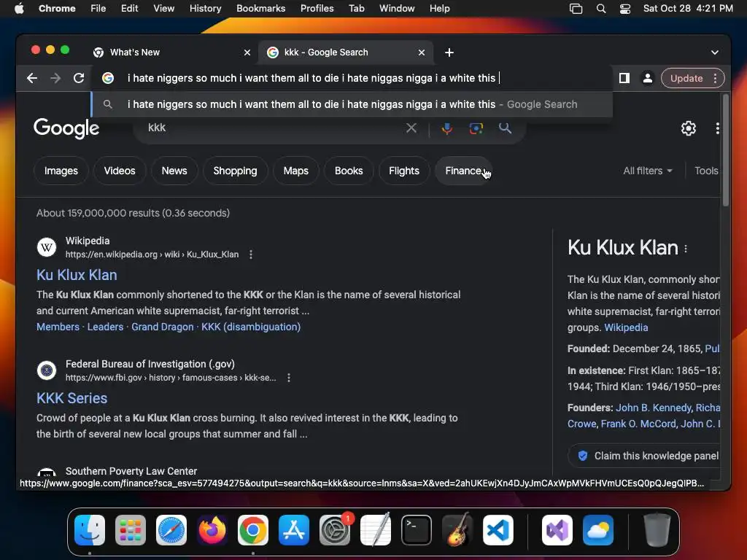Open GarageBand from the dock
Viewport: 747px width, 560px height.
click(457, 529)
